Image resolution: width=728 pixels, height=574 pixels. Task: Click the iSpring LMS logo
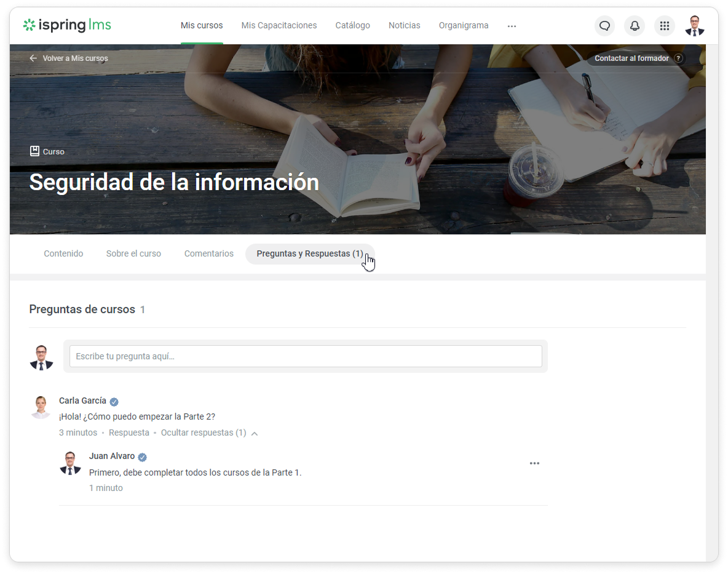click(67, 25)
